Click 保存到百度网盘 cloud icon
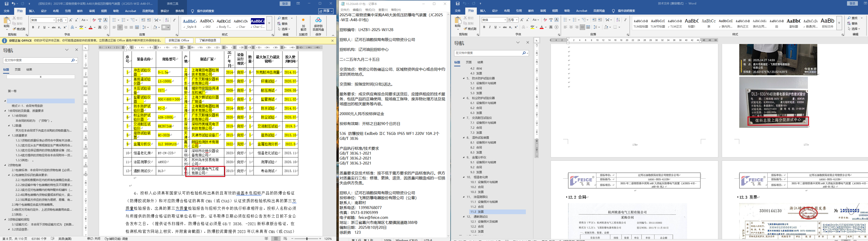Screen dimensions: 868x241 (x=318, y=24)
